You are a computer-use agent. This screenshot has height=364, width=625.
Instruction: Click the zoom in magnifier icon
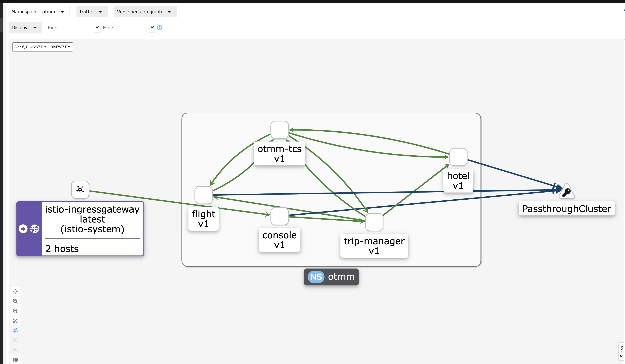(15, 301)
